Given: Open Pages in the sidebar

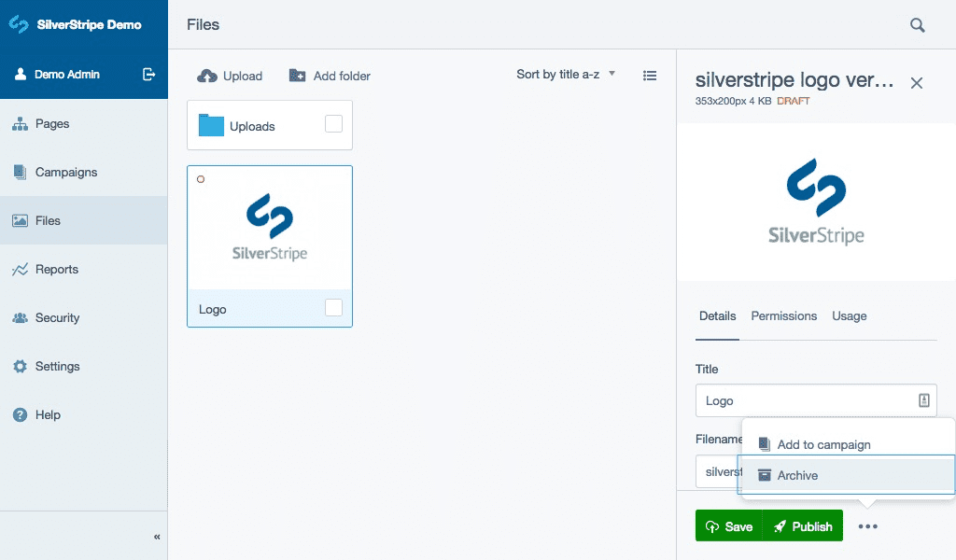Looking at the screenshot, I should pos(52,124).
